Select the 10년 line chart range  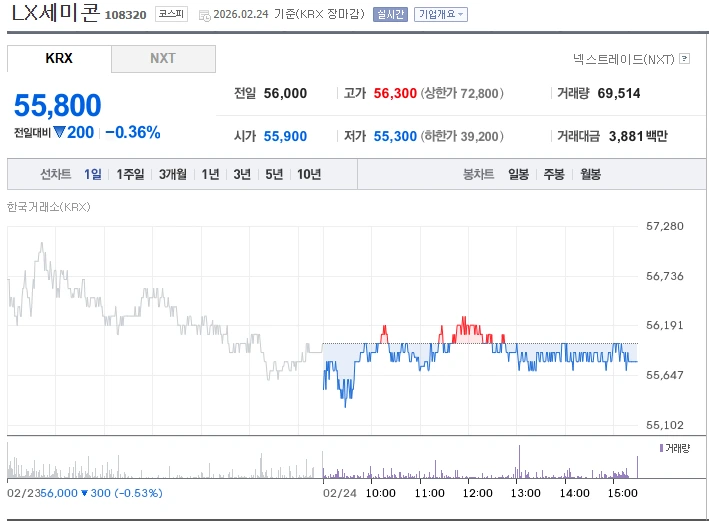309,174
